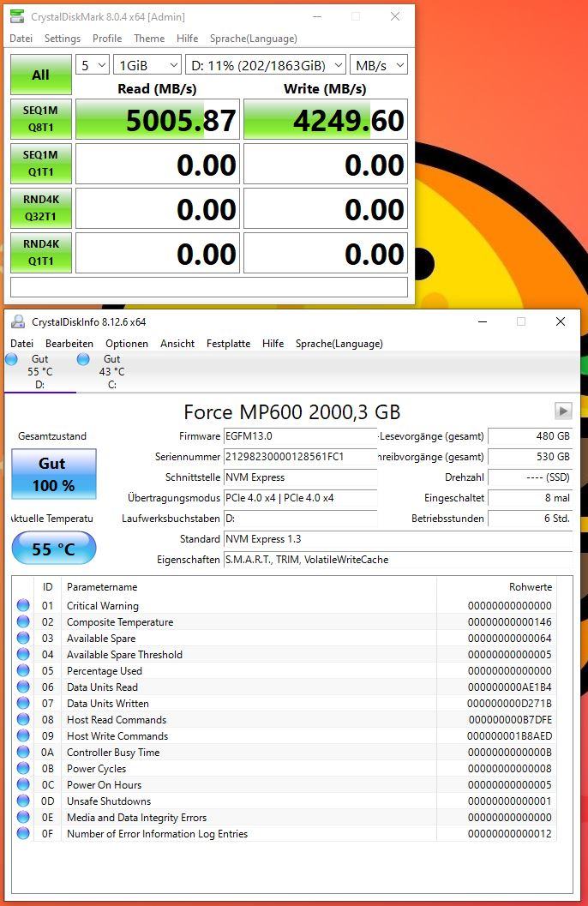Open the test size dropdown showing 1GiB

point(147,65)
